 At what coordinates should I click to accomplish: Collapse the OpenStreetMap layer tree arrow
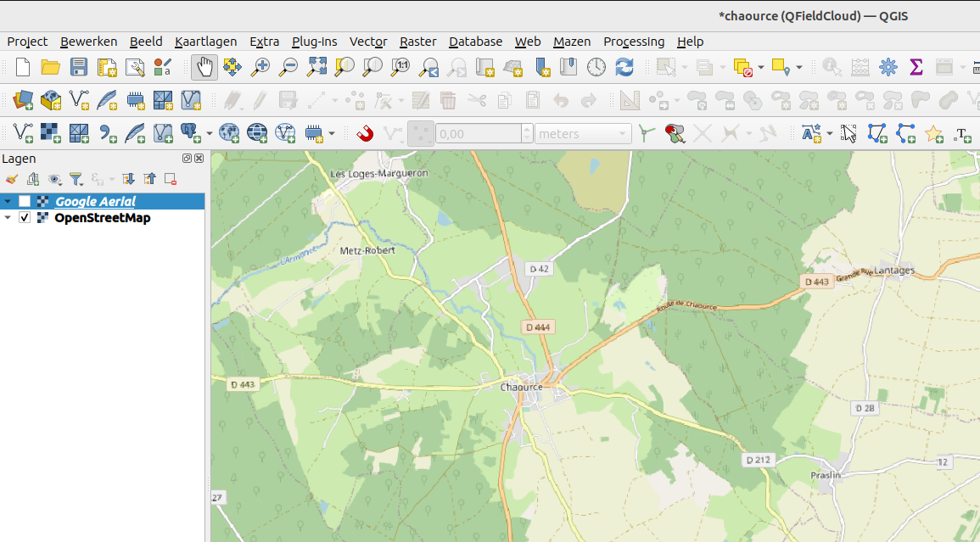pos(8,218)
